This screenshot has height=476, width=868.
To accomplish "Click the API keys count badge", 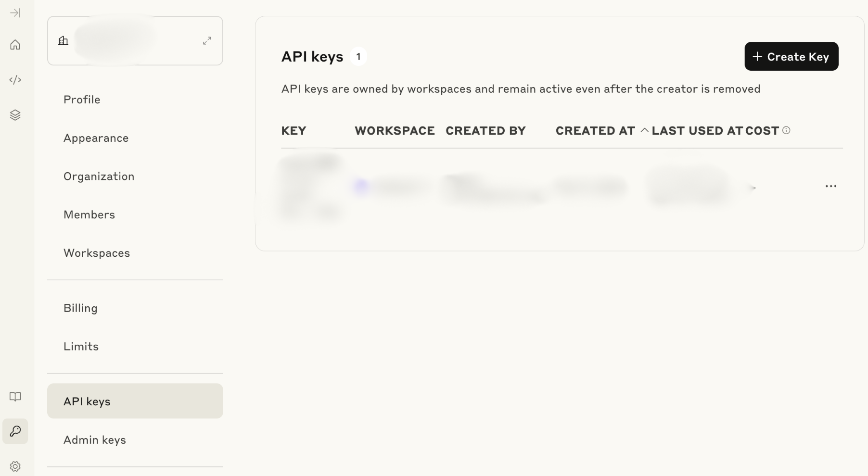I will click(358, 57).
